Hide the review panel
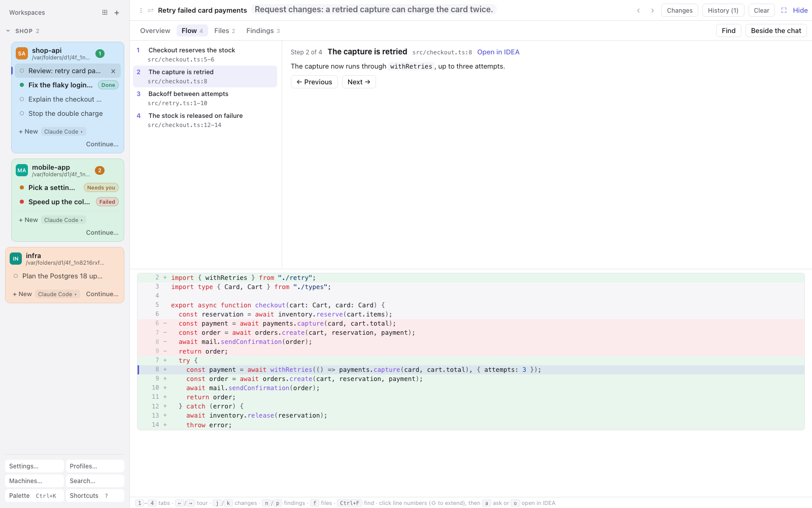Image resolution: width=812 pixels, height=508 pixels. point(800,10)
